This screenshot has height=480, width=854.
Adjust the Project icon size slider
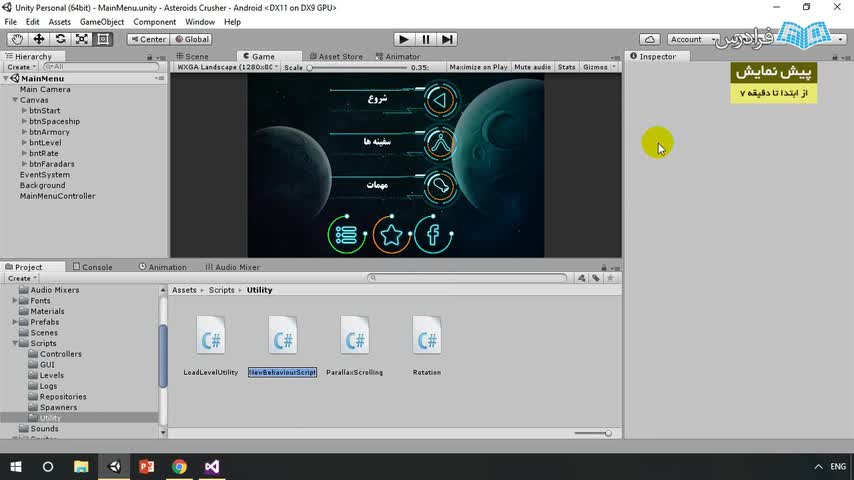(x=593, y=434)
